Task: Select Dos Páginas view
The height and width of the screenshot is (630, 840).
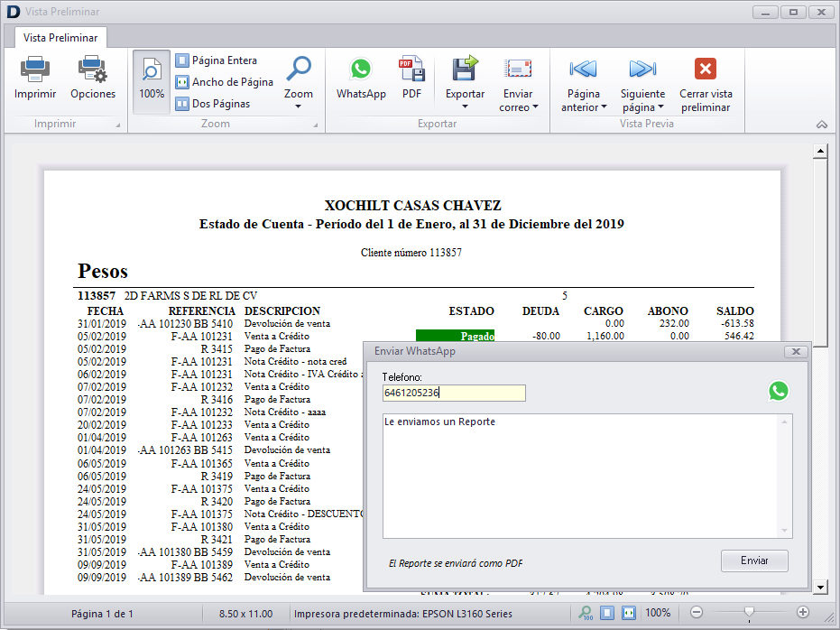Action: pos(213,104)
